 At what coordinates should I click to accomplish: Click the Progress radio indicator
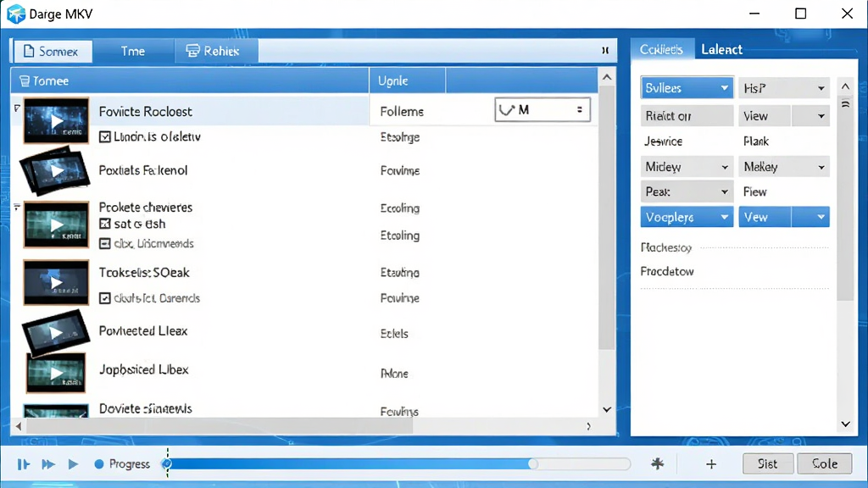(x=99, y=464)
